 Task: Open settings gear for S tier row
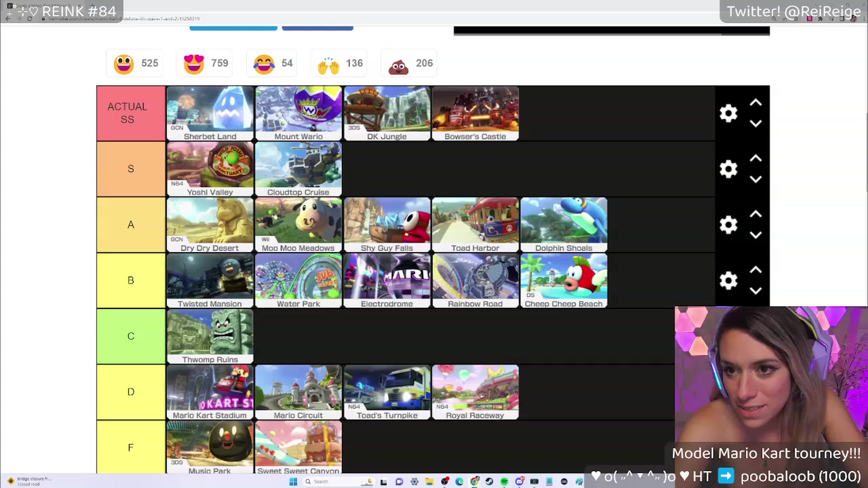(x=728, y=169)
